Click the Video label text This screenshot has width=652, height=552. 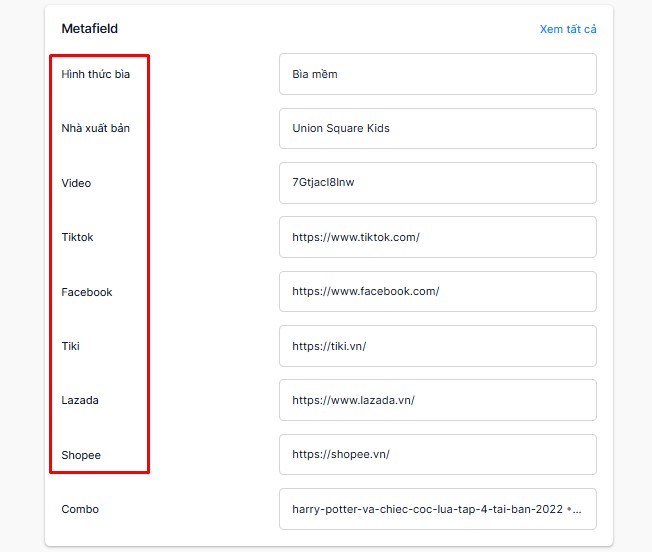76,183
